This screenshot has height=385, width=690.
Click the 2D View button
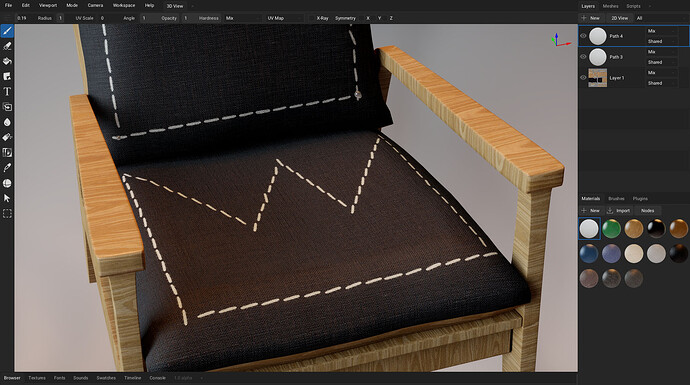point(620,18)
